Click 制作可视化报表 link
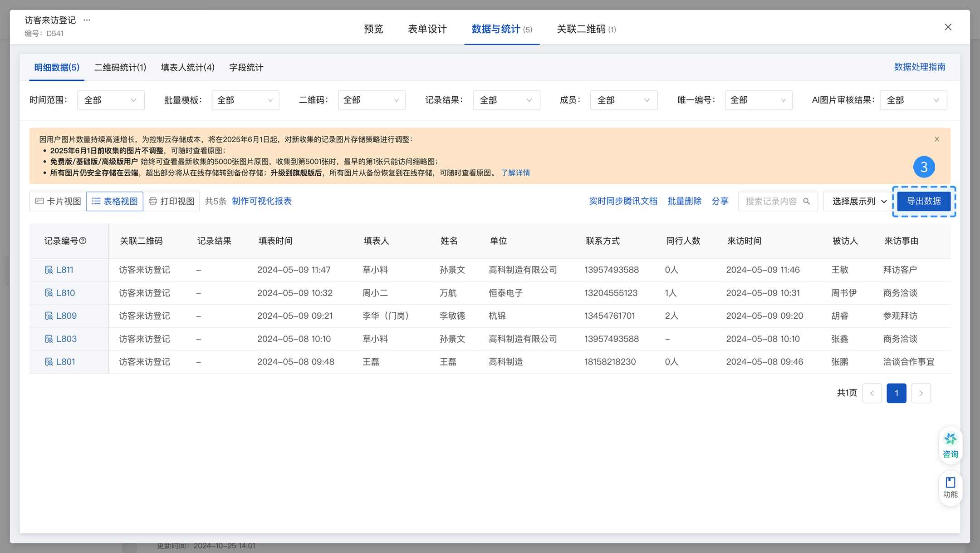 262,201
